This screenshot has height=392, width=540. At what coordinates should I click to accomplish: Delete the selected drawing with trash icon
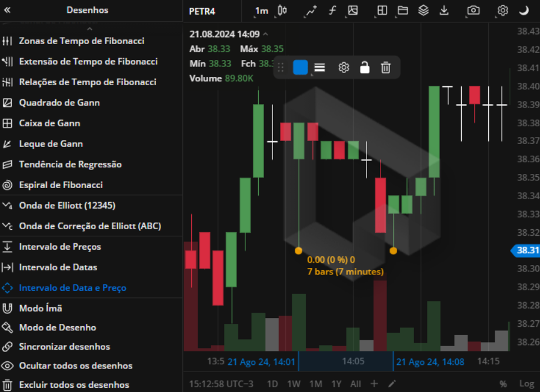(x=386, y=68)
